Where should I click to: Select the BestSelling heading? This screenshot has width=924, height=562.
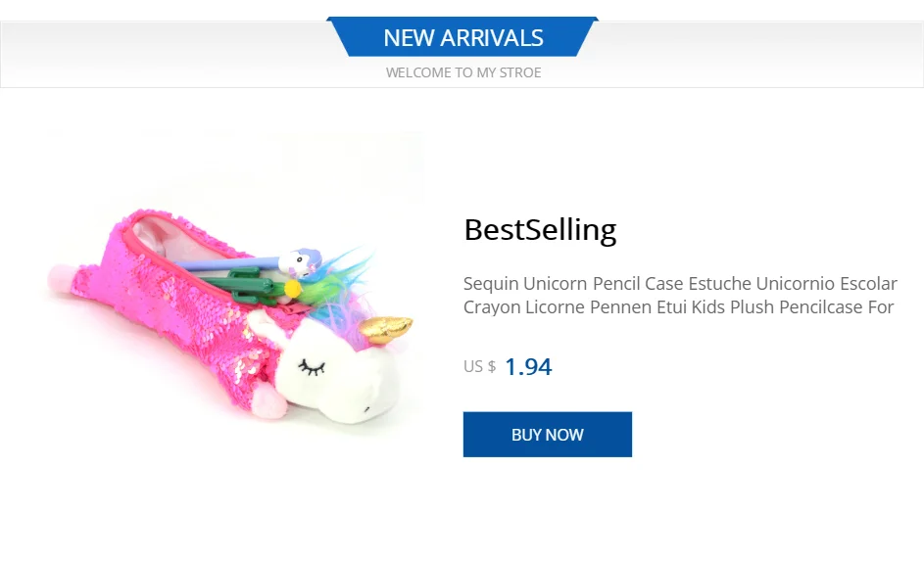pos(540,229)
